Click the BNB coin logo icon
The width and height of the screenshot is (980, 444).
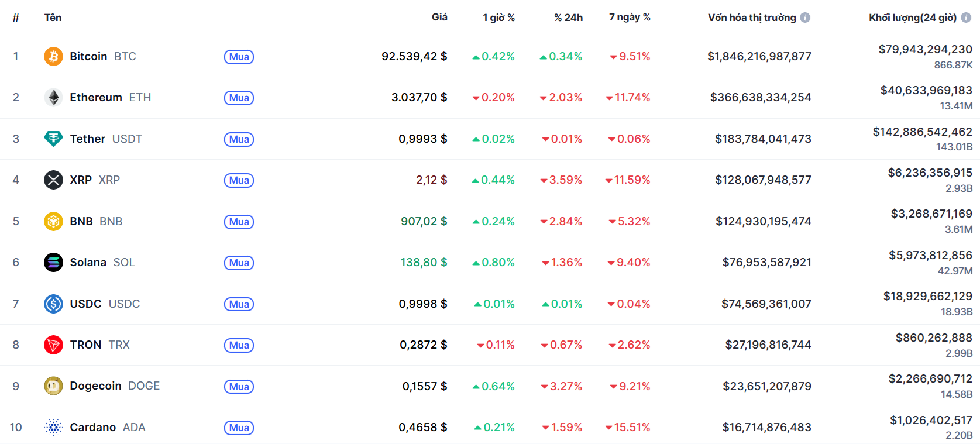pyautogui.click(x=53, y=221)
